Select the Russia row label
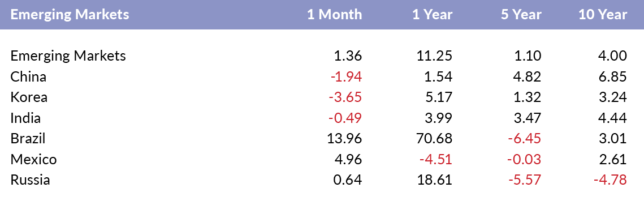The height and width of the screenshot is (209, 644). click(x=30, y=180)
